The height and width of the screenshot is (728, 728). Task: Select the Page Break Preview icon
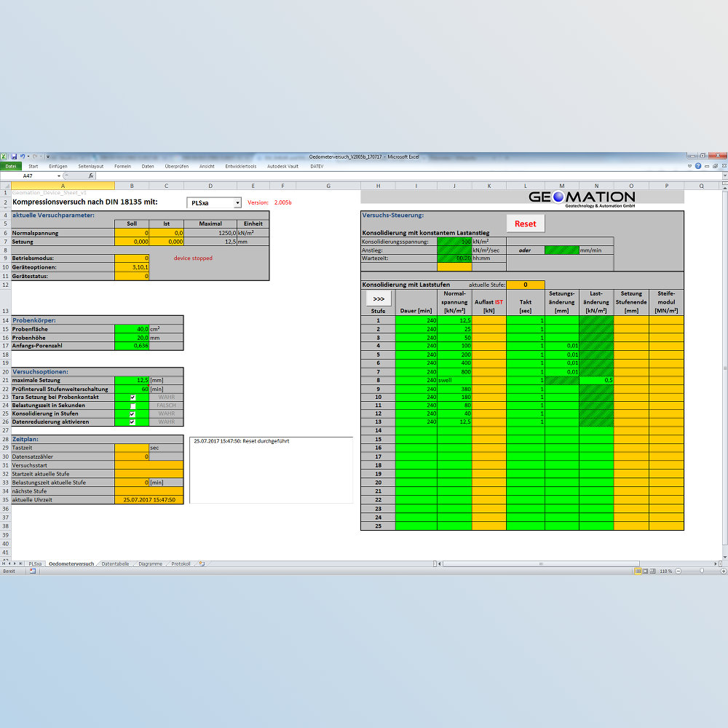[653, 571]
